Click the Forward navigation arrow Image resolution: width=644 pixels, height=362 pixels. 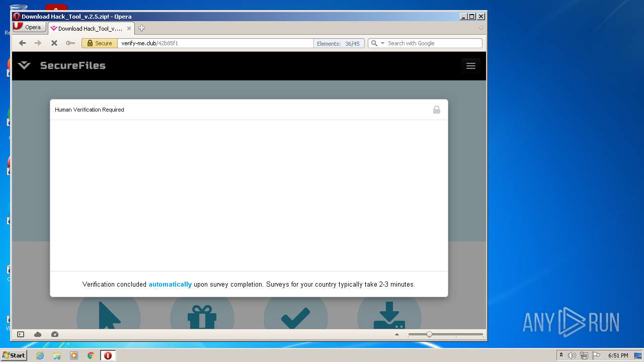(x=38, y=43)
